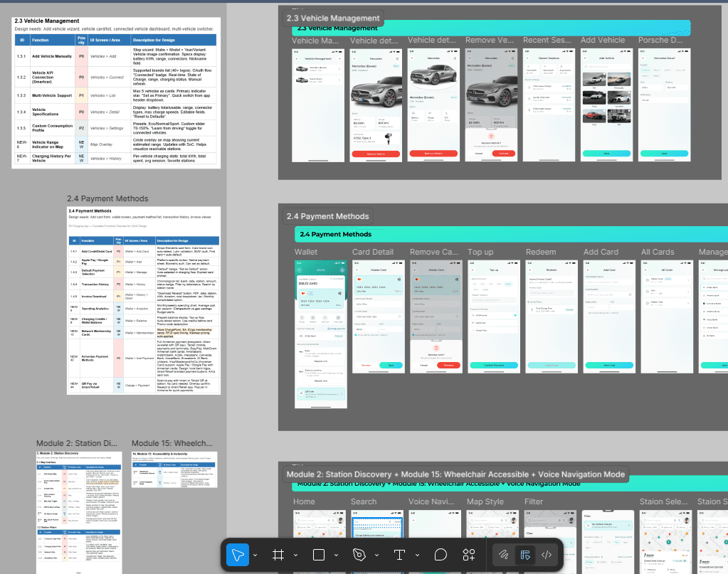Viewport: 728px width, 574px height.
Task: Select the 'Redeem' frame label
Action: [541, 252]
